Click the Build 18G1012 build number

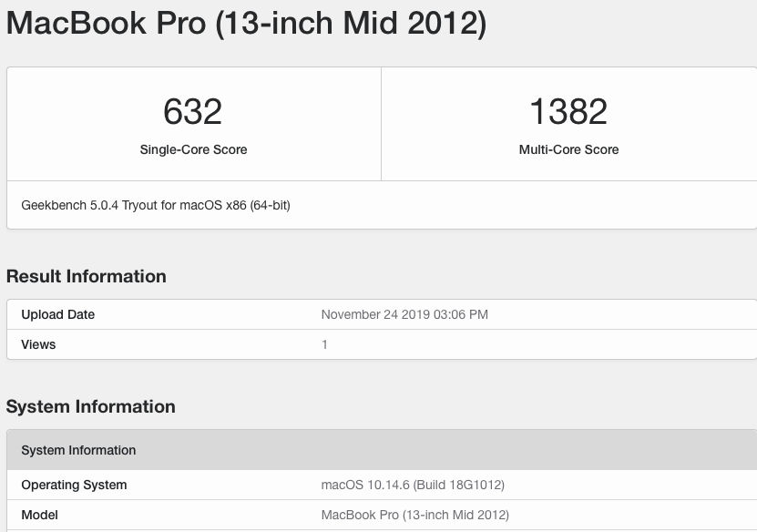[x=460, y=485]
